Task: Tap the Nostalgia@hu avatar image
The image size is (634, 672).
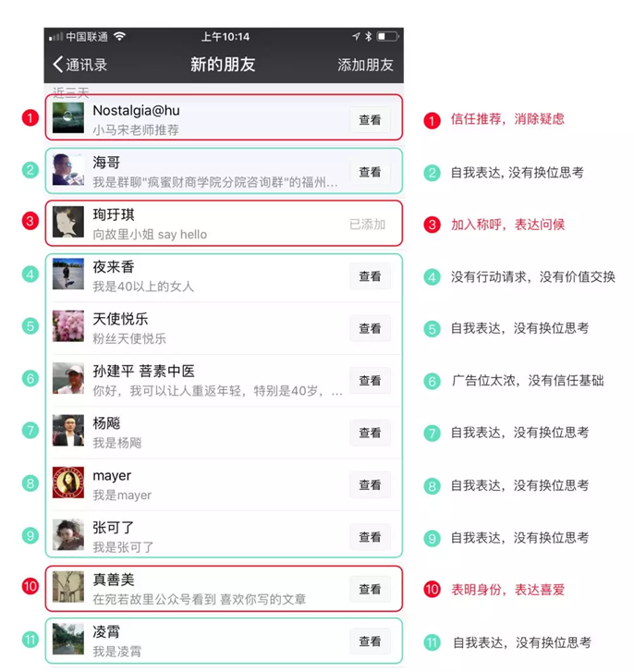Action: [68, 117]
